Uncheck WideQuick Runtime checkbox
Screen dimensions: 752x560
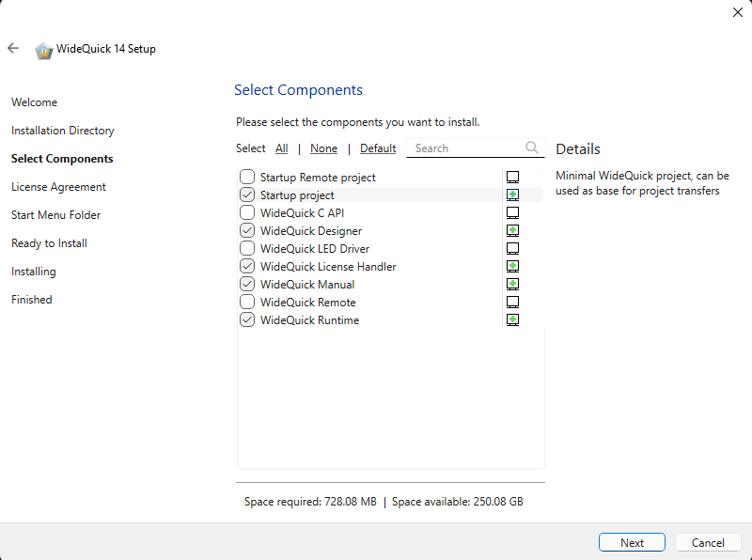coord(247,319)
